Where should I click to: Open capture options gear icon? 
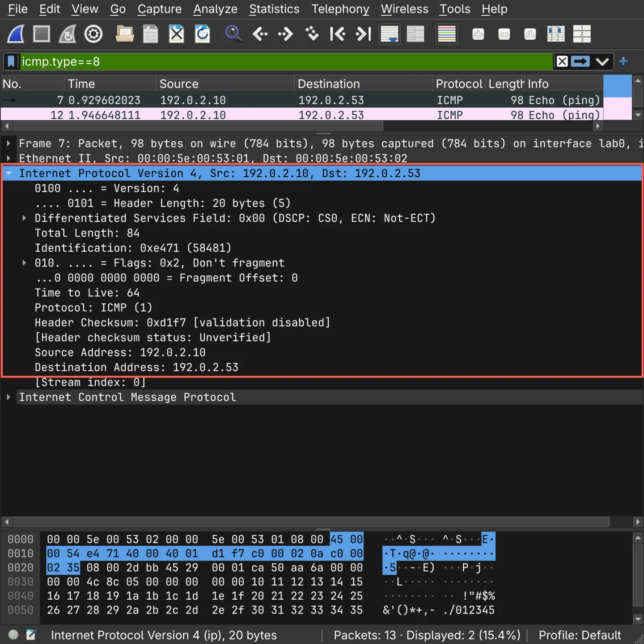93,34
